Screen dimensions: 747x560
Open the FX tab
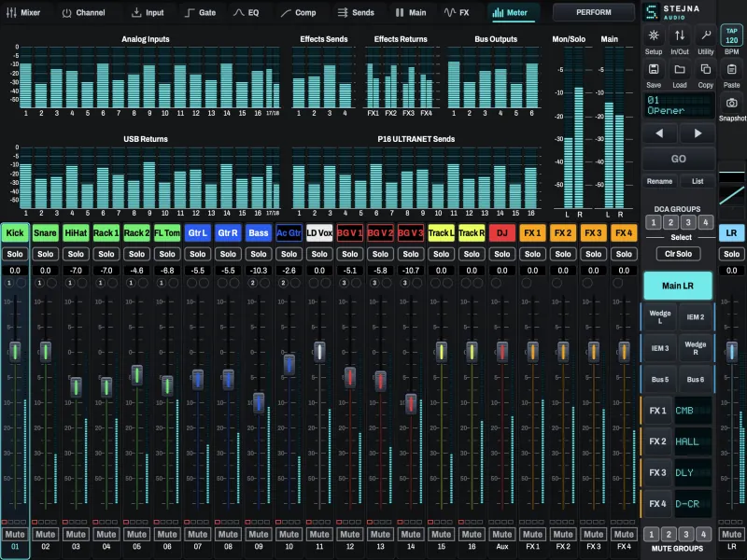click(x=457, y=12)
